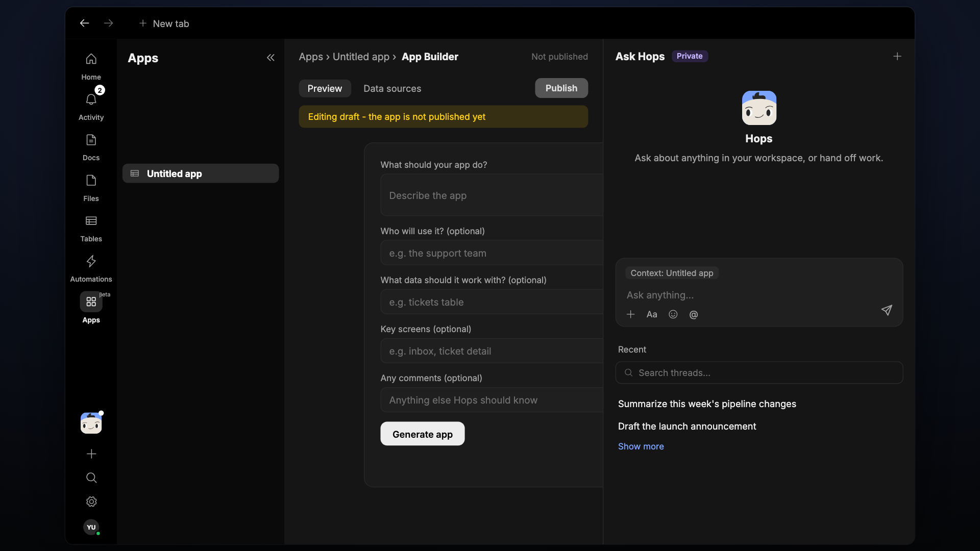Viewport: 980px width, 551px height.
Task: Insert emoji in Hops chat box
Action: click(x=673, y=314)
